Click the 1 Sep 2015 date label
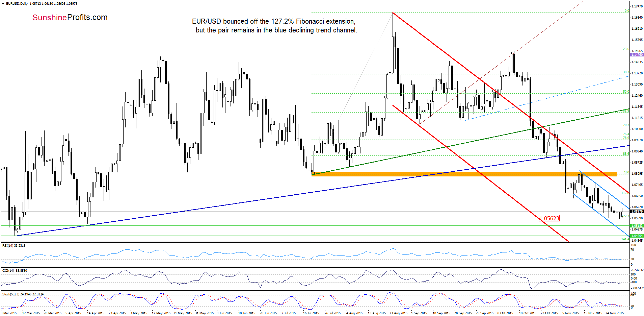The width and height of the screenshot is (644, 316). pyautogui.click(x=419, y=313)
